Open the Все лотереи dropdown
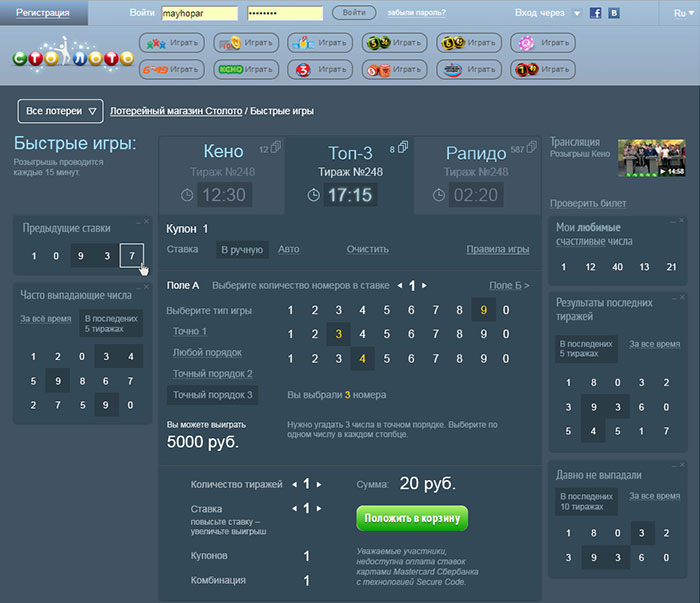Viewport: 700px width, 603px height. pos(61,110)
